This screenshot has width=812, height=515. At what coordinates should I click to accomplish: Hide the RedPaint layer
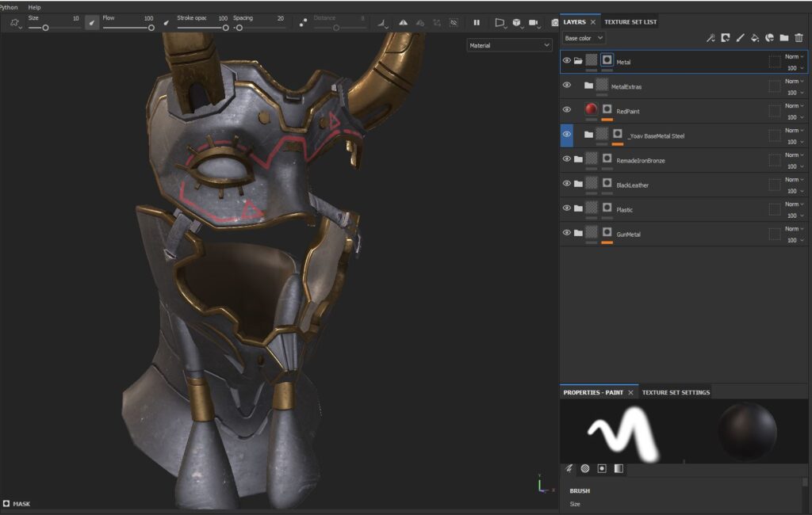(x=566, y=109)
